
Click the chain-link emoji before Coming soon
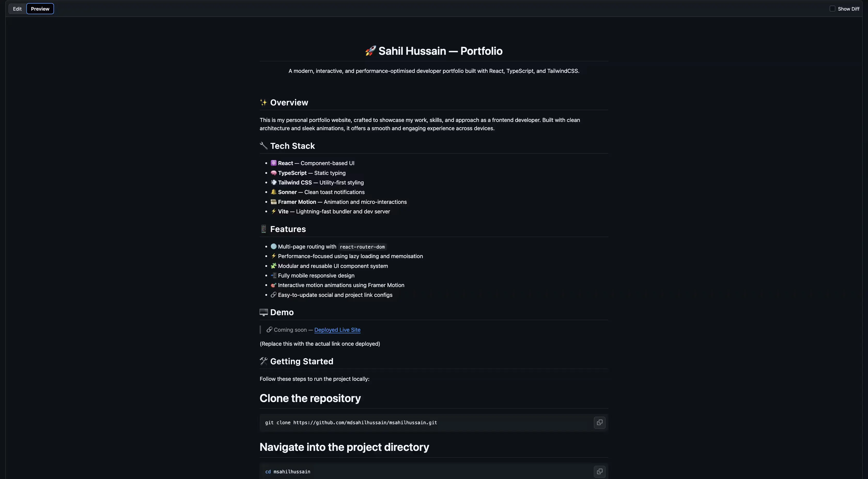(269, 330)
